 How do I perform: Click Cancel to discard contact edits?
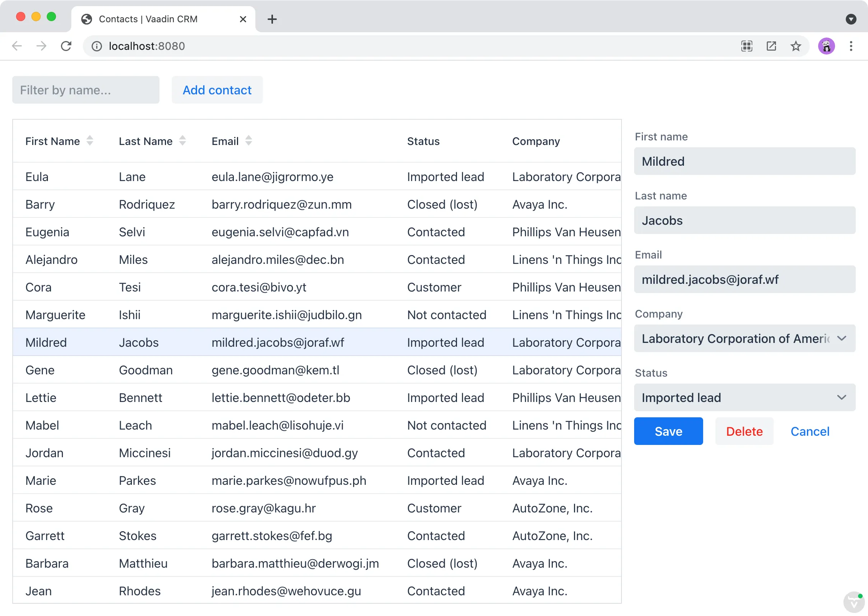tap(809, 432)
